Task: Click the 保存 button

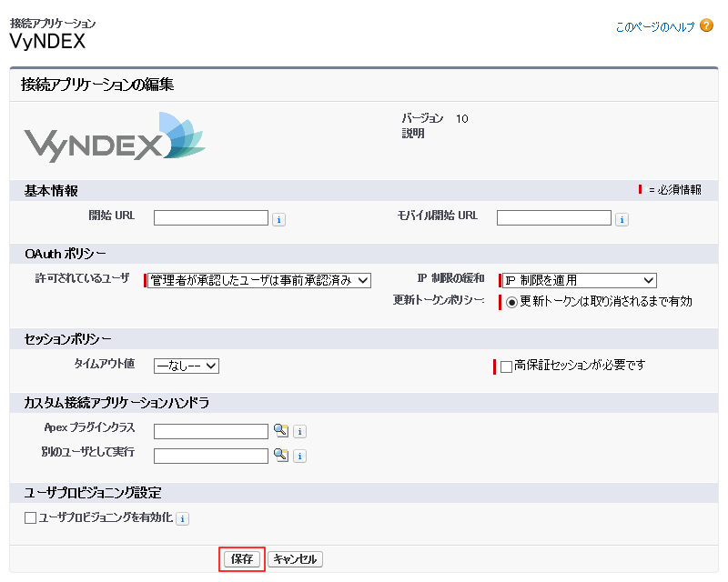Action: [x=242, y=559]
